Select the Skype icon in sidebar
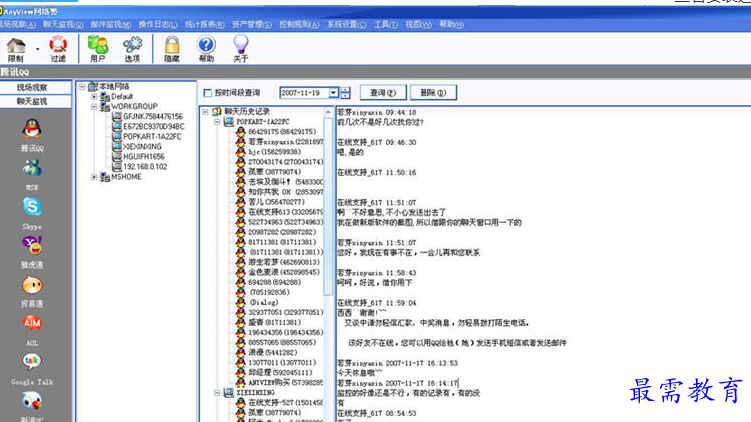The image size is (751, 422). click(32, 207)
